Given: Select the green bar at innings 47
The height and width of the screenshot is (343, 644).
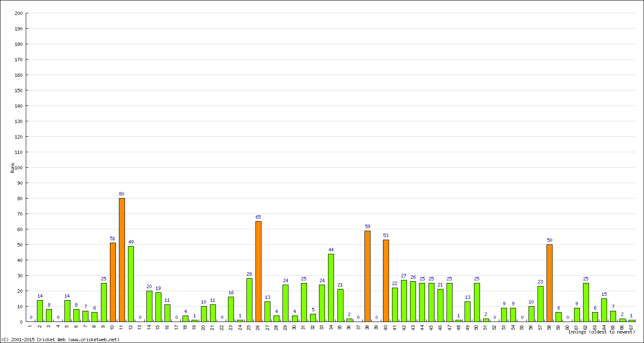Looking at the screenshot, I should 450,302.
